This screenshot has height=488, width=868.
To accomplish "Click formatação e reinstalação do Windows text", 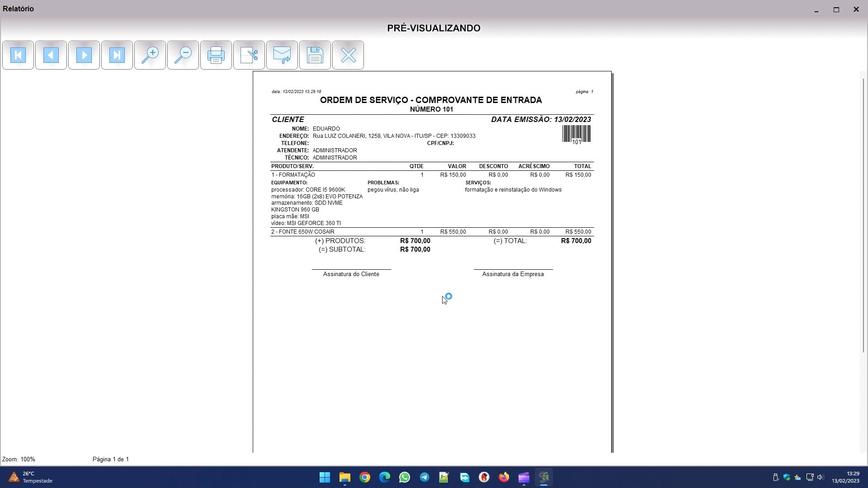I will click(x=513, y=190).
